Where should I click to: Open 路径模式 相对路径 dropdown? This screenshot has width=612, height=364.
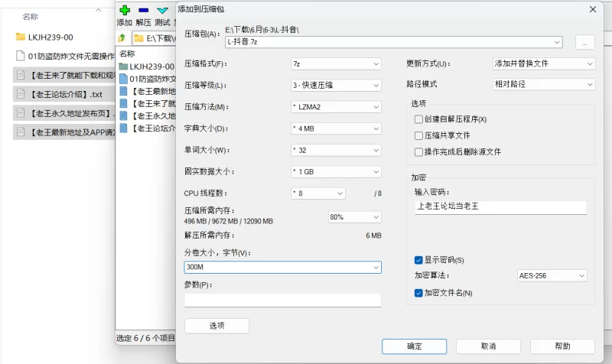click(x=544, y=84)
